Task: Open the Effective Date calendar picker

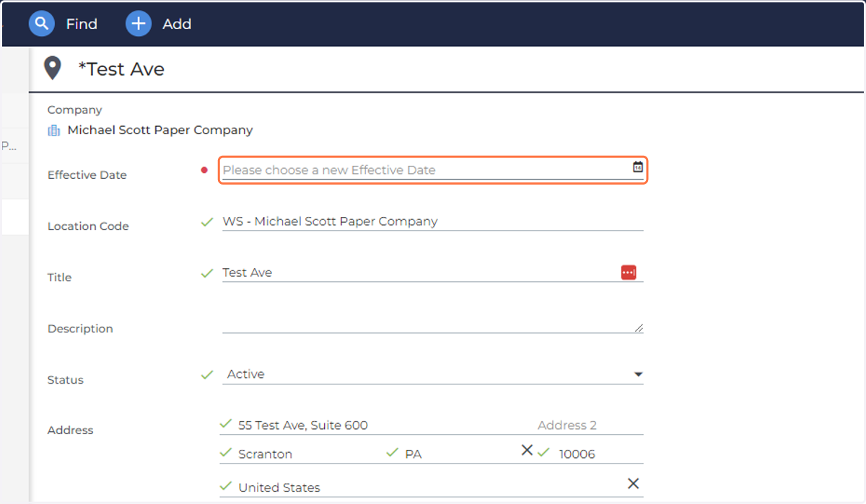Action: point(637,167)
